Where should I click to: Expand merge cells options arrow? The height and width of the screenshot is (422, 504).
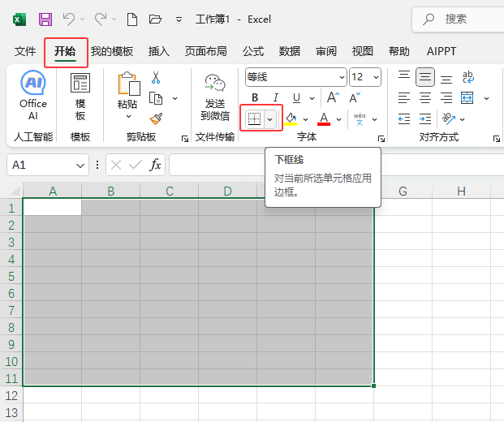[x=487, y=98]
